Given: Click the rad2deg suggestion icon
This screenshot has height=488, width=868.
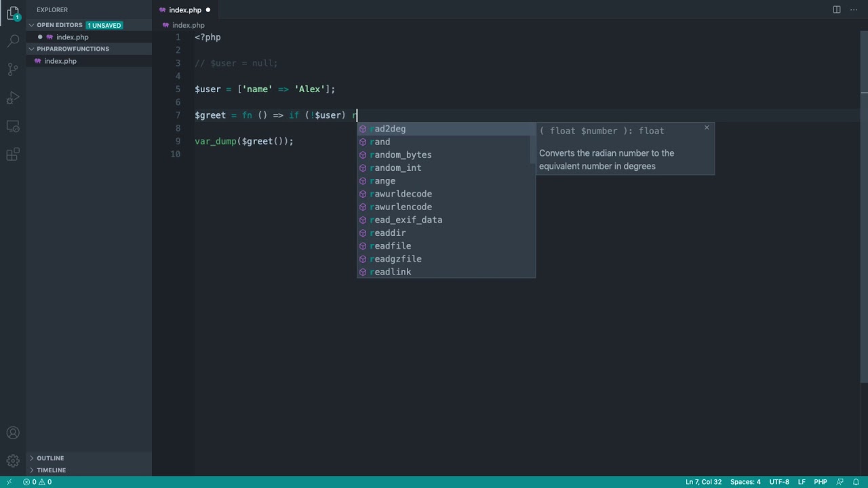Looking at the screenshot, I should point(363,129).
